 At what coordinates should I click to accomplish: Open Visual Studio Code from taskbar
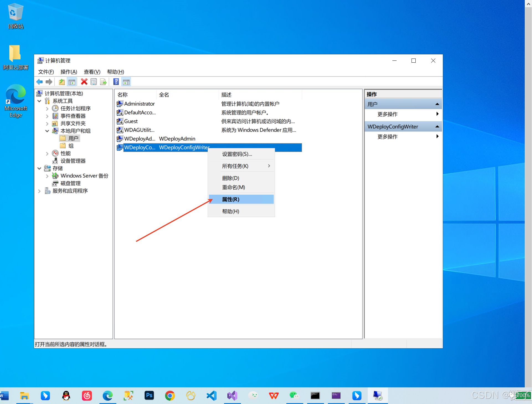[212, 395]
